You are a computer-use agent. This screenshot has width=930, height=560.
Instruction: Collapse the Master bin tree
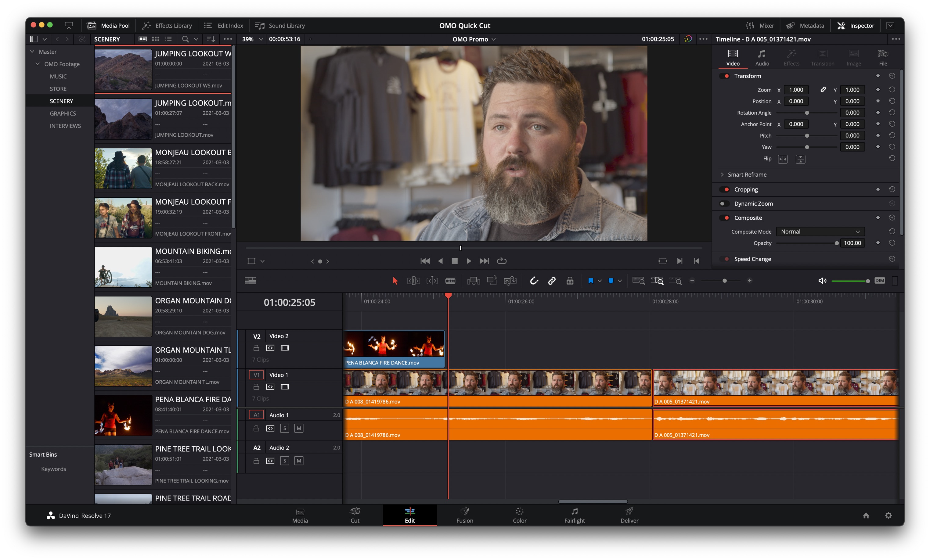click(x=32, y=52)
